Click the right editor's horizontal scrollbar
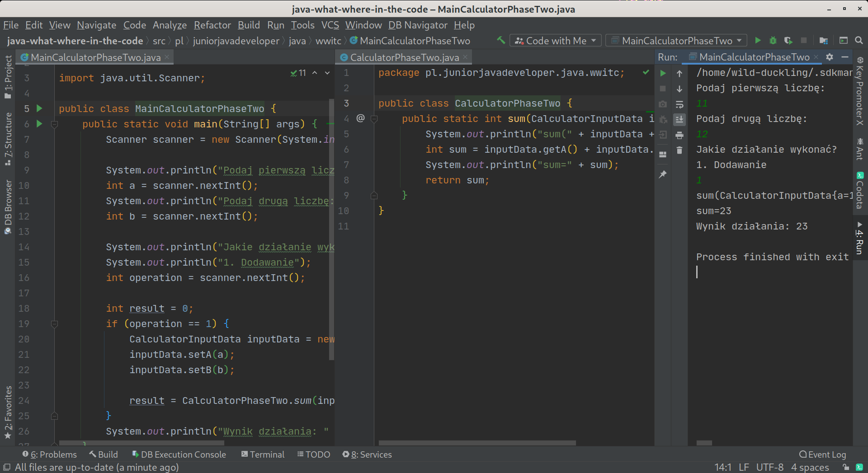Image resolution: width=868 pixels, height=473 pixels. click(477, 443)
